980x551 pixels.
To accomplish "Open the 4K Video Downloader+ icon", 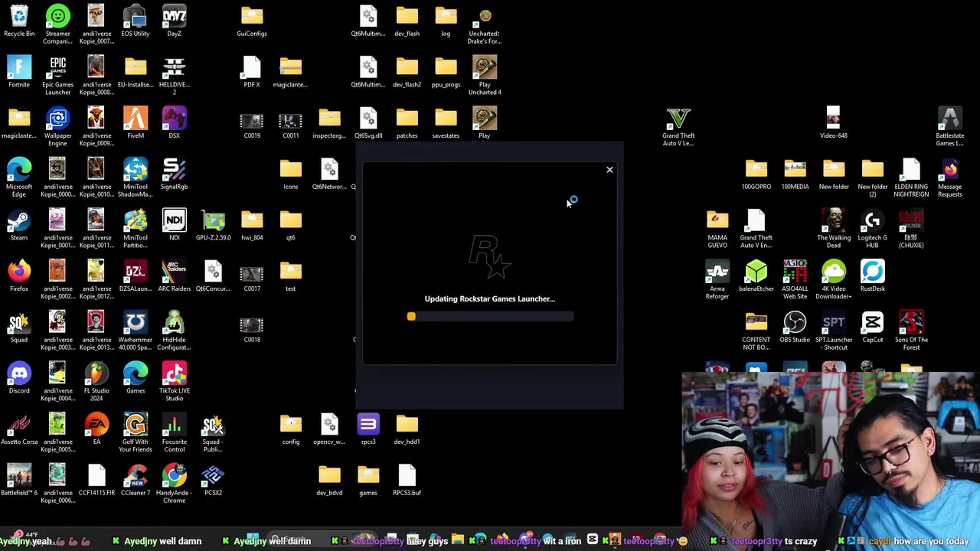I will click(x=833, y=279).
